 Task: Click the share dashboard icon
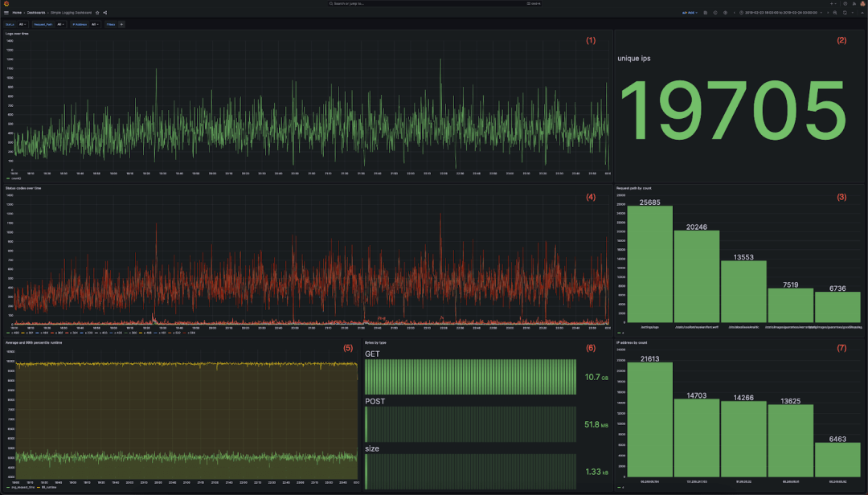point(104,12)
